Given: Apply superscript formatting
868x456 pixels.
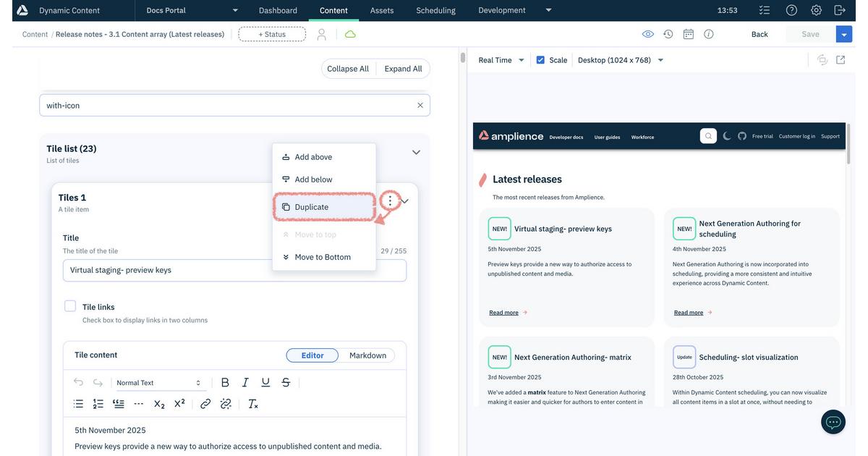Looking at the screenshot, I should 179,404.
